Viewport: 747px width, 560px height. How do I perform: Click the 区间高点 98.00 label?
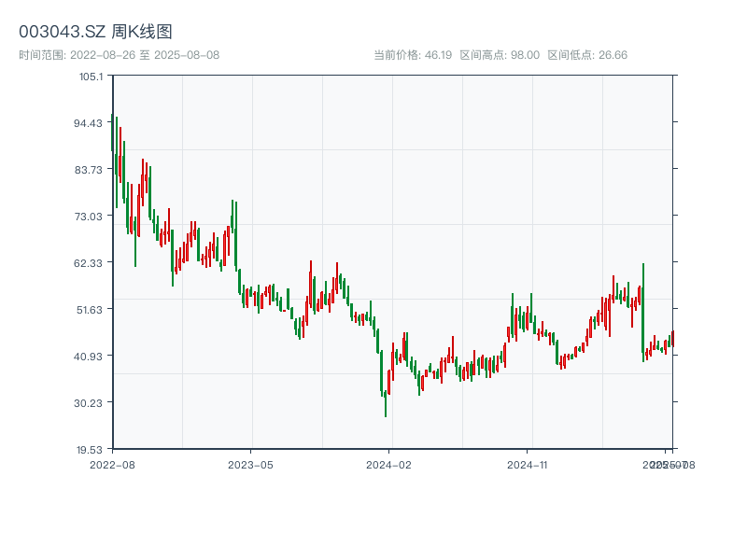click(500, 55)
